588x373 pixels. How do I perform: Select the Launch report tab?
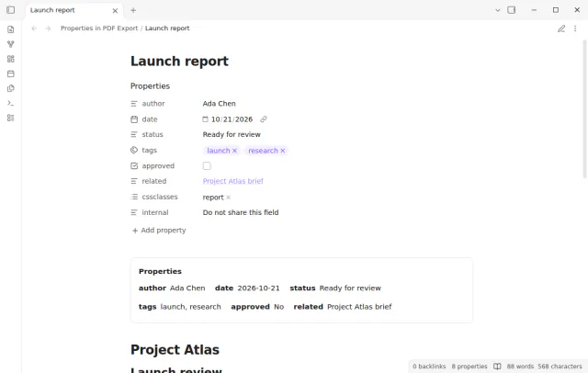pyautogui.click(x=73, y=10)
